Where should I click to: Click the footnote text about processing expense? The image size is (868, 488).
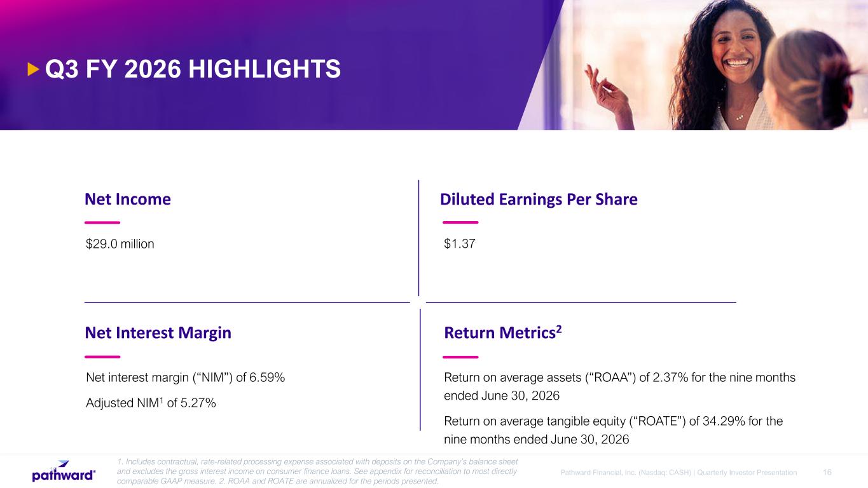pos(317,471)
